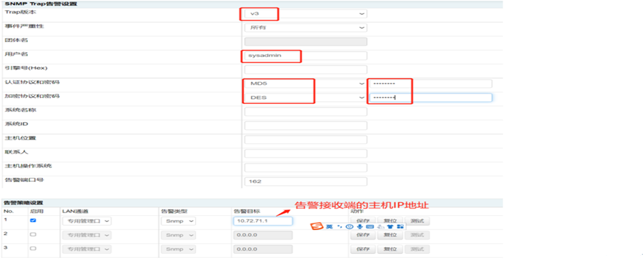Switch Sogou input mode via 英 indicator

[329, 226]
